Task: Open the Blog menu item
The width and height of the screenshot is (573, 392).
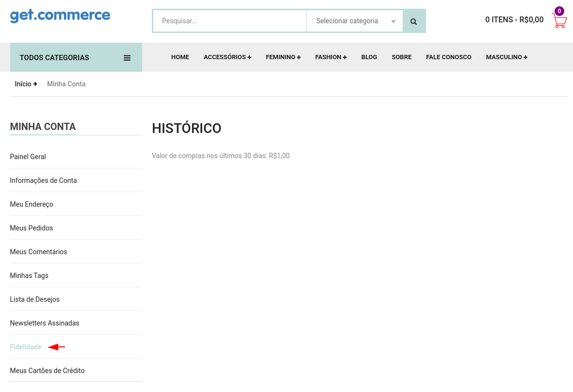Action: (369, 57)
